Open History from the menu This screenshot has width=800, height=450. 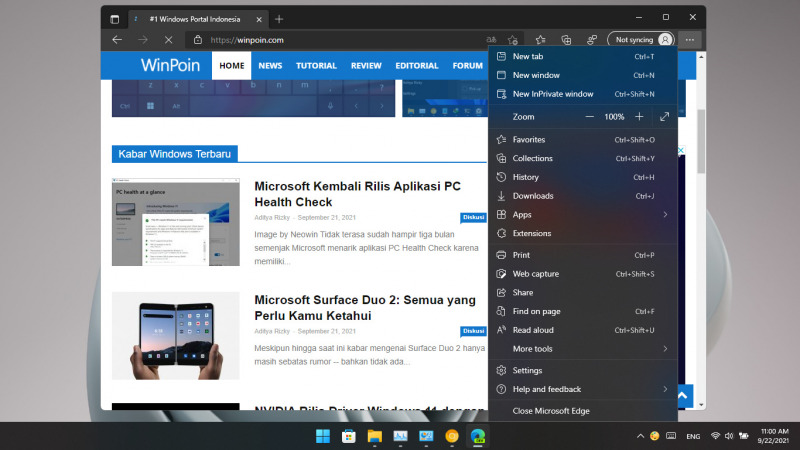(x=583, y=177)
